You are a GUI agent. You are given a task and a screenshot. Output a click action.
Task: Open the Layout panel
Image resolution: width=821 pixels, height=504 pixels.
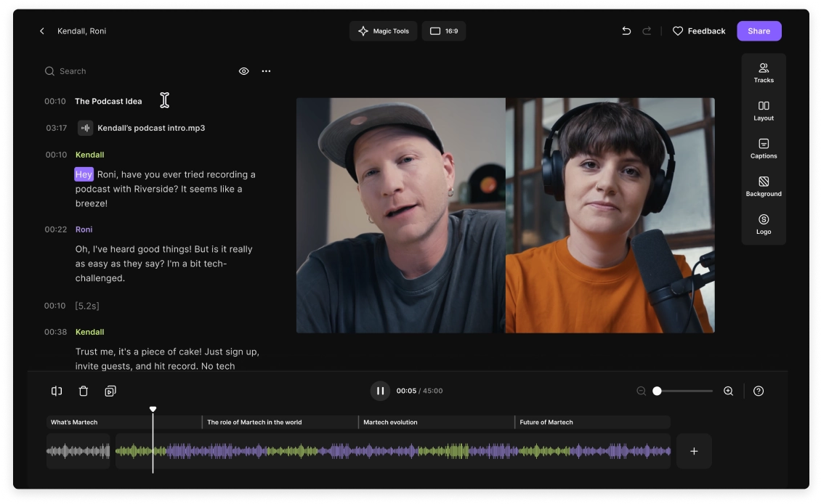pos(764,110)
